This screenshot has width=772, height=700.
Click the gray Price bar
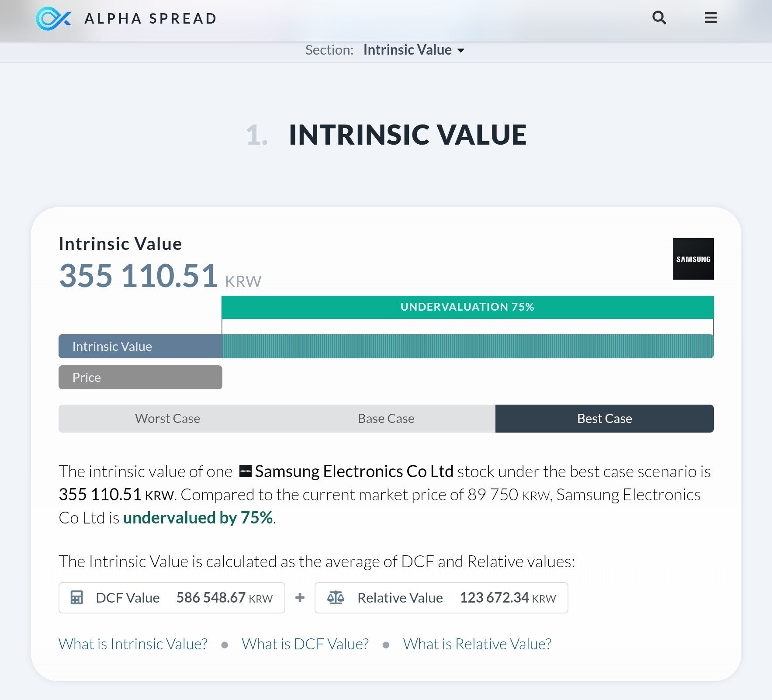pyautogui.click(x=140, y=377)
